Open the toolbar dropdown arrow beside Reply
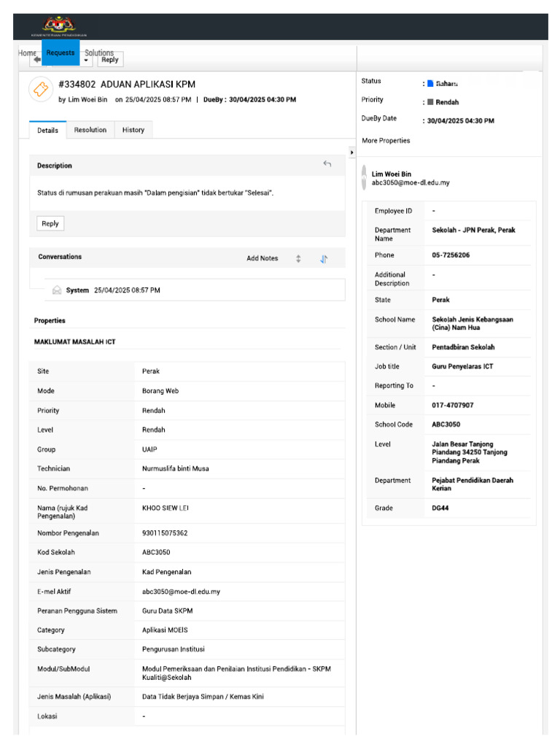560x747 pixels. [86, 61]
